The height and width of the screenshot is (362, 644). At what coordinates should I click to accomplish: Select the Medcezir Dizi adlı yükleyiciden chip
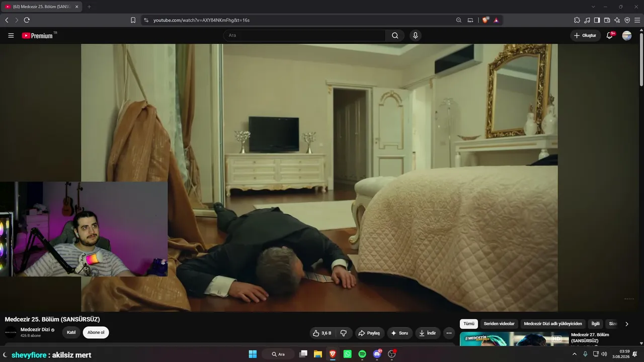[x=553, y=324]
